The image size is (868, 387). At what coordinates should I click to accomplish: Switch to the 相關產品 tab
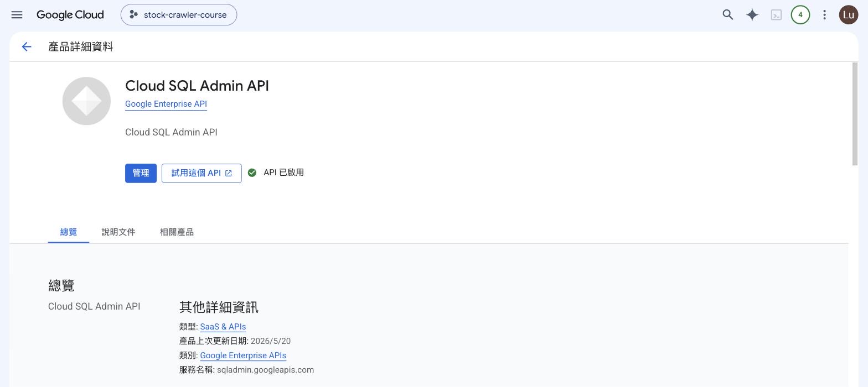177,232
